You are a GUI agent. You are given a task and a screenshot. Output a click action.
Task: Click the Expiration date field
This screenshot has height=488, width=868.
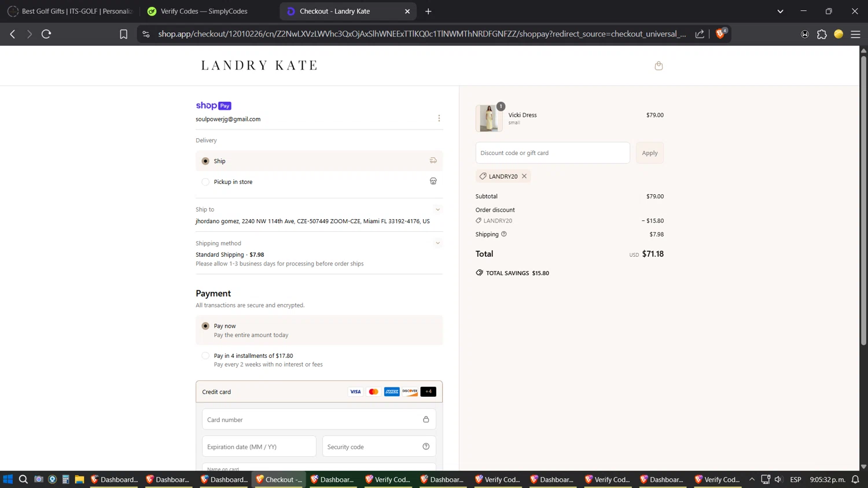259,446
